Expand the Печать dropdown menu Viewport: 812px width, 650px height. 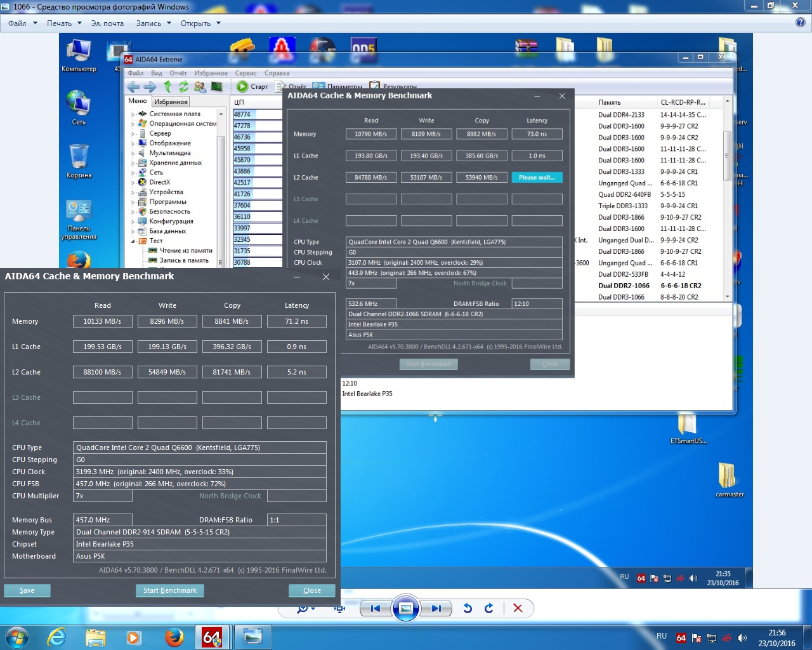click(64, 23)
